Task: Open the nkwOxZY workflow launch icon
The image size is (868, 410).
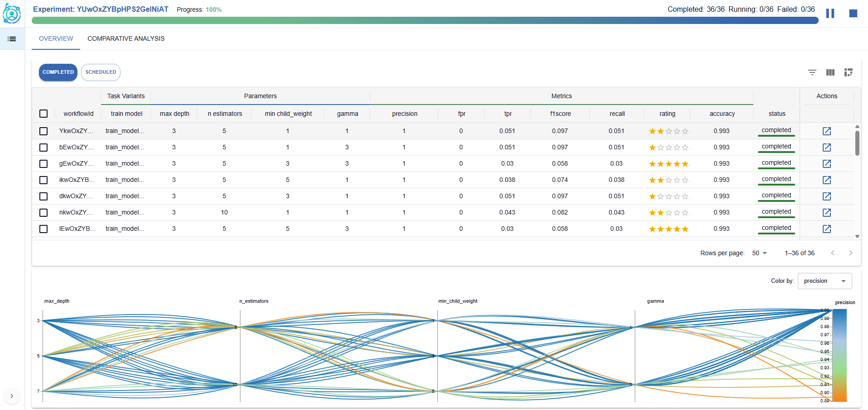Action: 826,213
